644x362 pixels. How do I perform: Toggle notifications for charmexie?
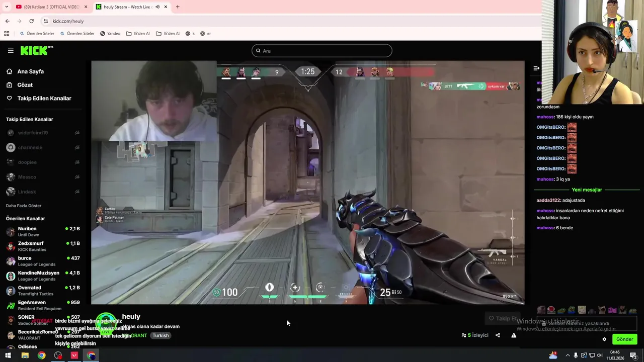[x=77, y=148]
